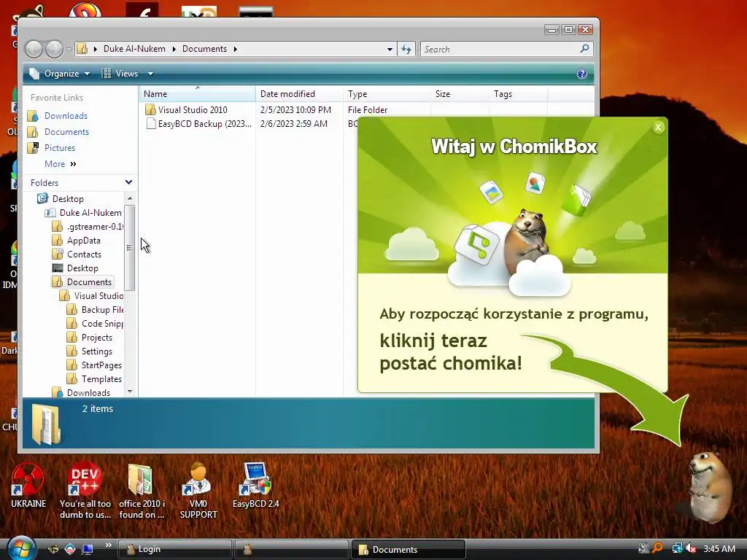
Task: Select Templates folder in tree
Action: click(x=94, y=378)
